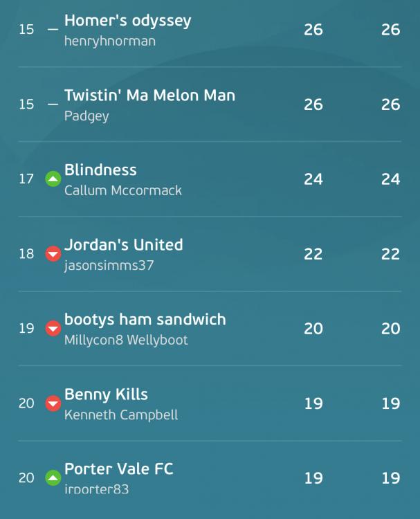Click red down arrow beside bootys ham sandwich
The image size is (420, 519).
point(53,328)
